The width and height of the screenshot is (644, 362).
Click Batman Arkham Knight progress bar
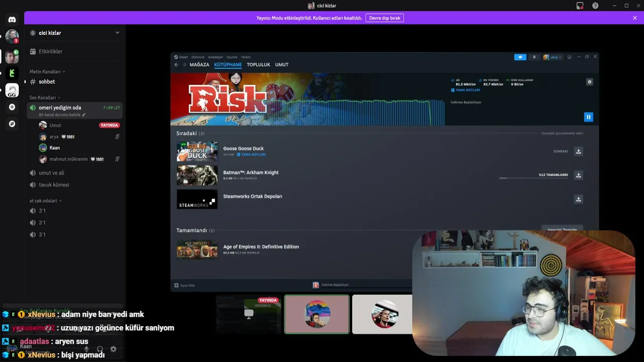pyautogui.click(x=533, y=178)
